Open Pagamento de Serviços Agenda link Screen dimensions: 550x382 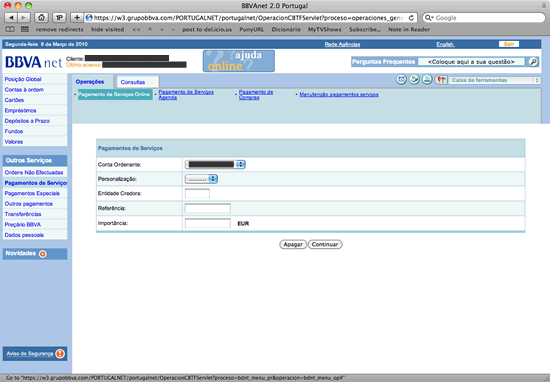(186, 95)
